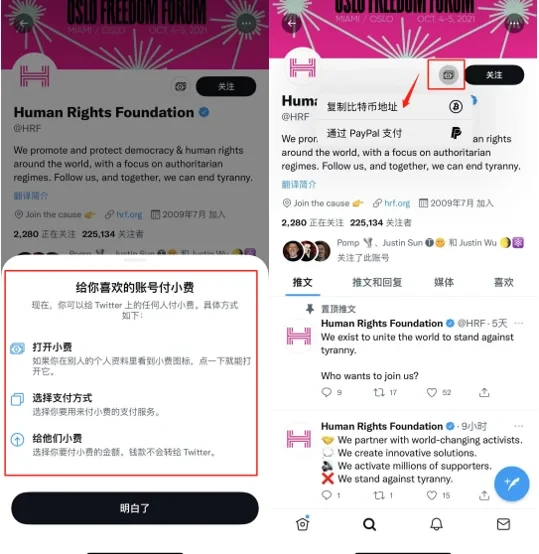
Task: Switch to the 媒体 tab
Action: pos(444,282)
